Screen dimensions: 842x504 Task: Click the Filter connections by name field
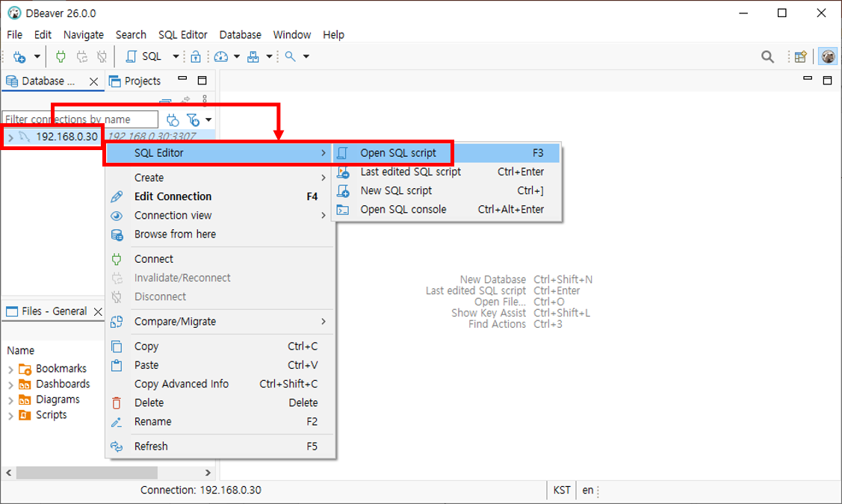(80, 119)
